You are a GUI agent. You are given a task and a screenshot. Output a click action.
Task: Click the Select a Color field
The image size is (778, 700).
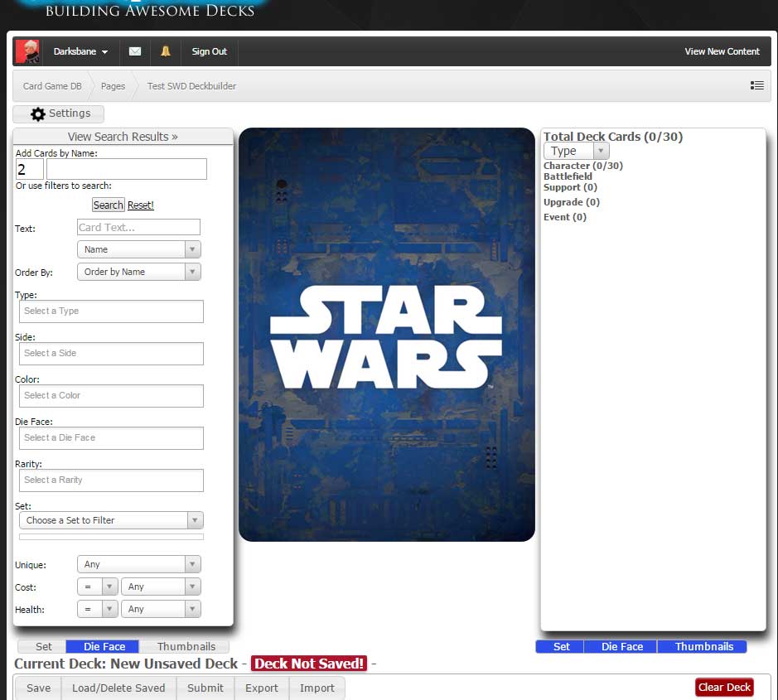[111, 396]
